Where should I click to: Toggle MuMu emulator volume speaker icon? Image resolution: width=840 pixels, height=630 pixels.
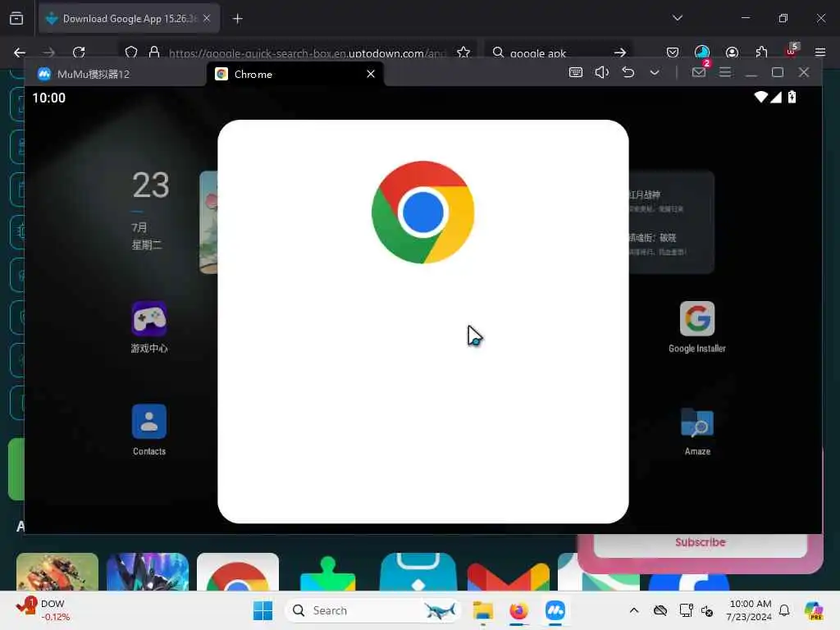pyautogui.click(x=601, y=72)
